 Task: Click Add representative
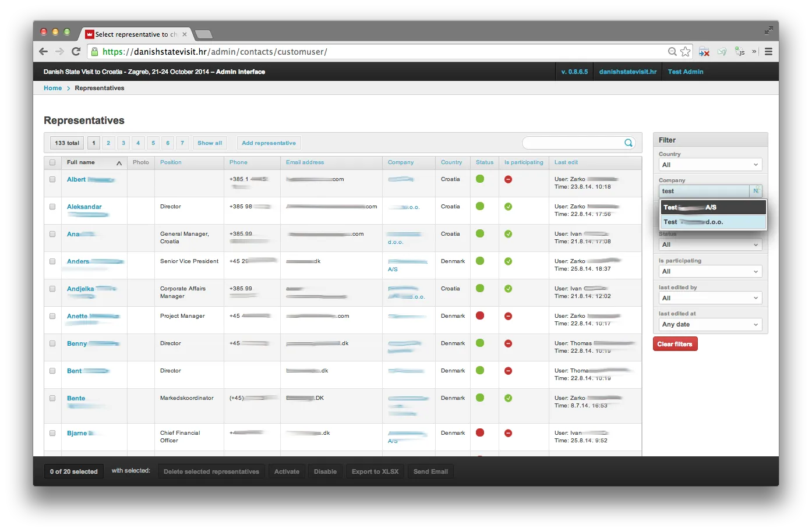269,143
